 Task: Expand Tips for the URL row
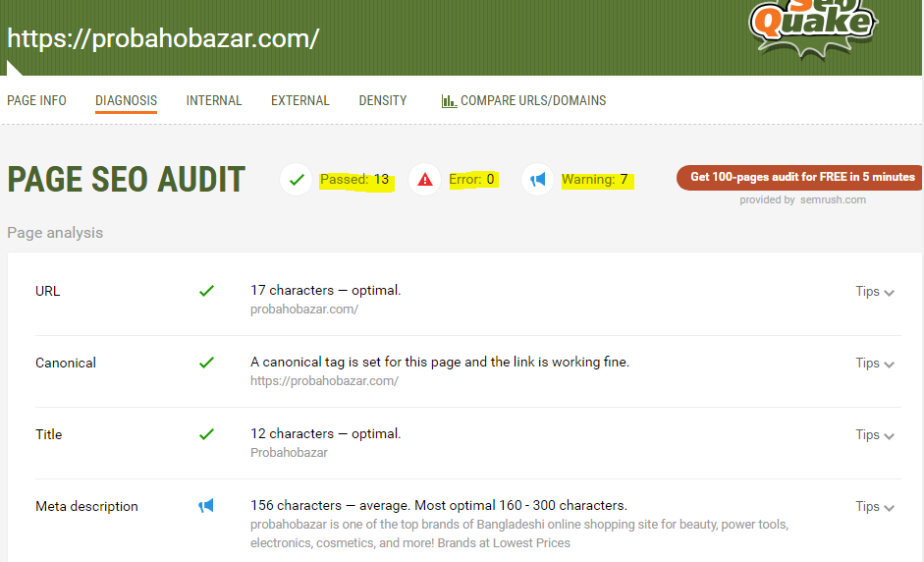coord(875,292)
